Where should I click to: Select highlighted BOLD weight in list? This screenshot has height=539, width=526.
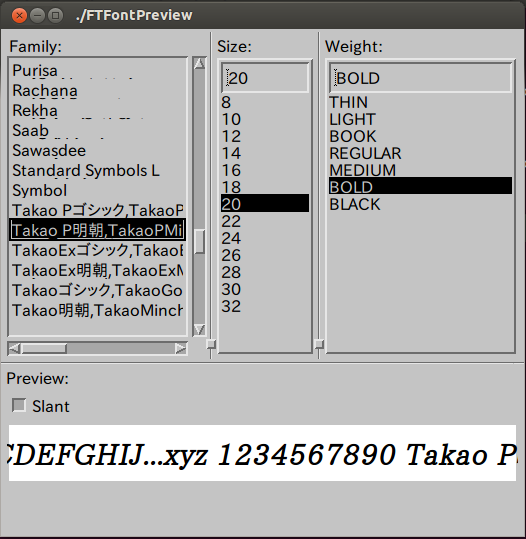click(x=420, y=186)
